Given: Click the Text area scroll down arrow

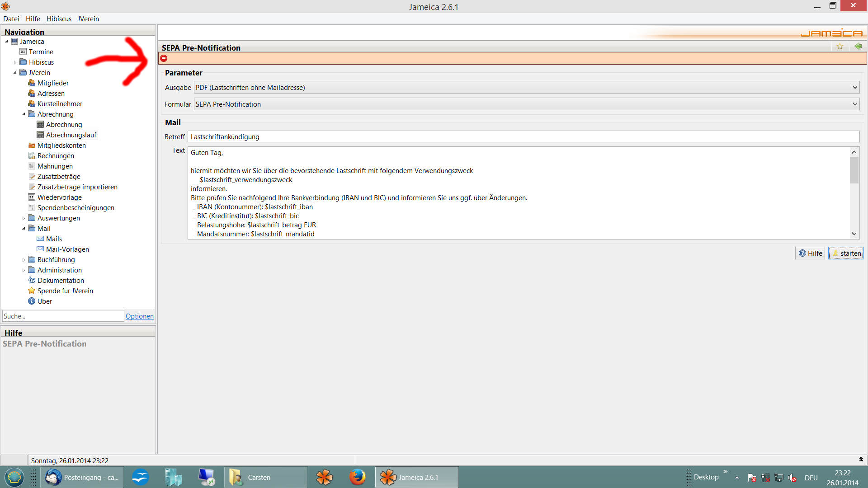Looking at the screenshot, I should point(854,234).
